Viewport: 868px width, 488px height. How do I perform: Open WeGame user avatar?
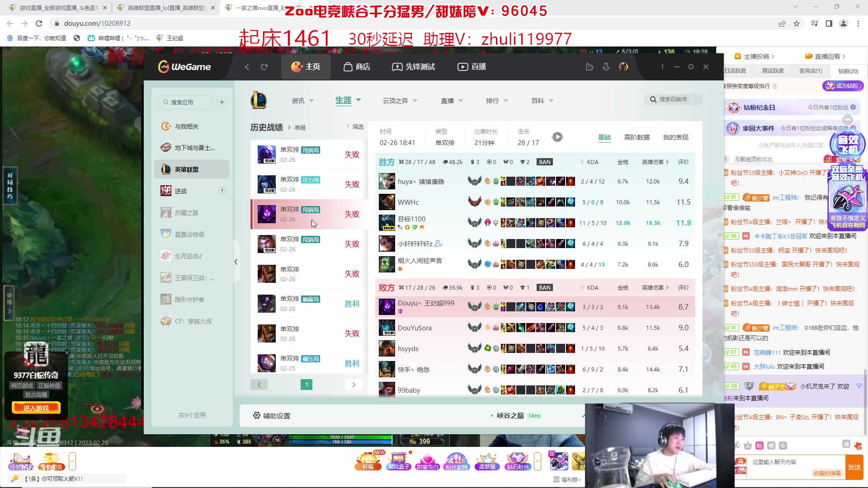[623, 67]
